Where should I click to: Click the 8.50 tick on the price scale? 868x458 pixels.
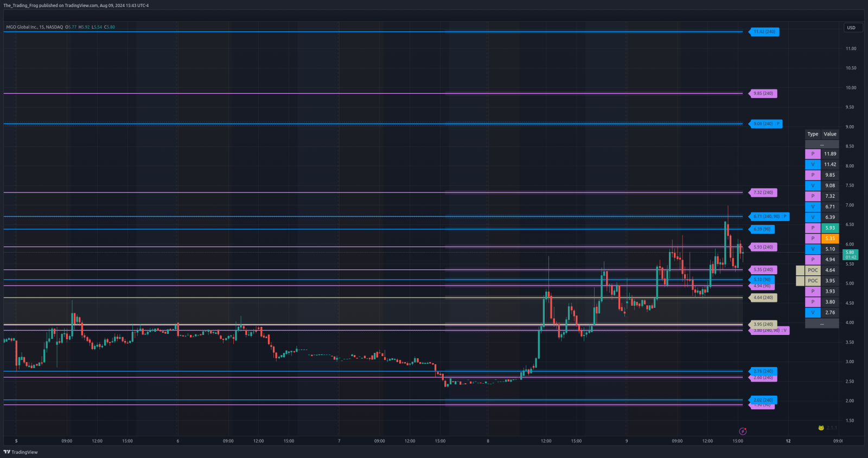coord(850,146)
